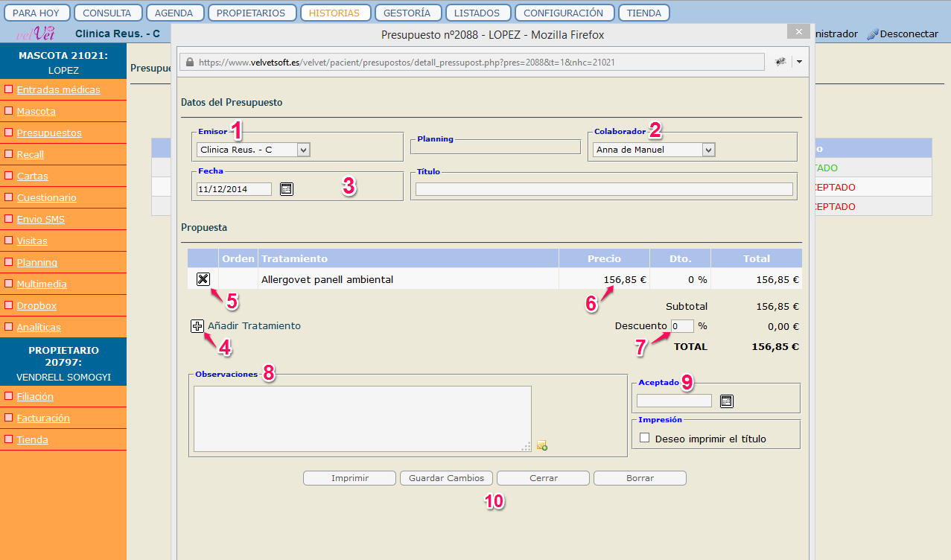Click the lock icon in address bar
Viewport: 951px width, 560px height.
pyautogui.click(x=189, y=63)
